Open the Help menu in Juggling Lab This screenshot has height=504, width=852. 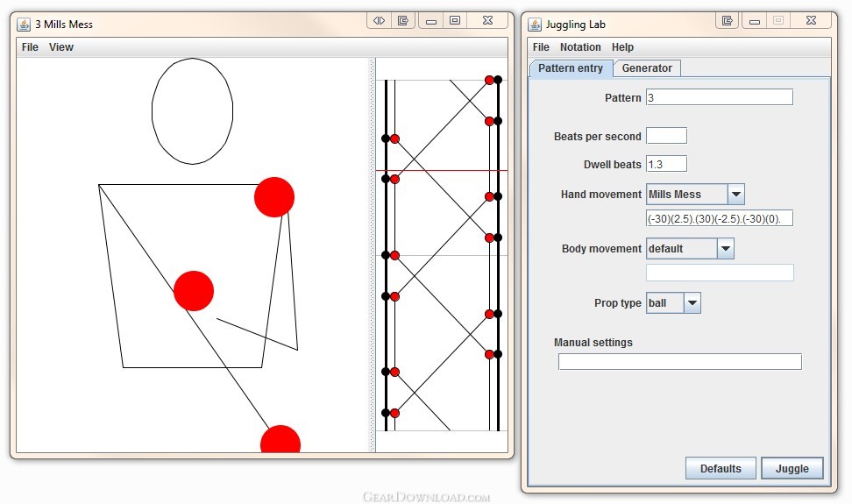click(622, 47)
